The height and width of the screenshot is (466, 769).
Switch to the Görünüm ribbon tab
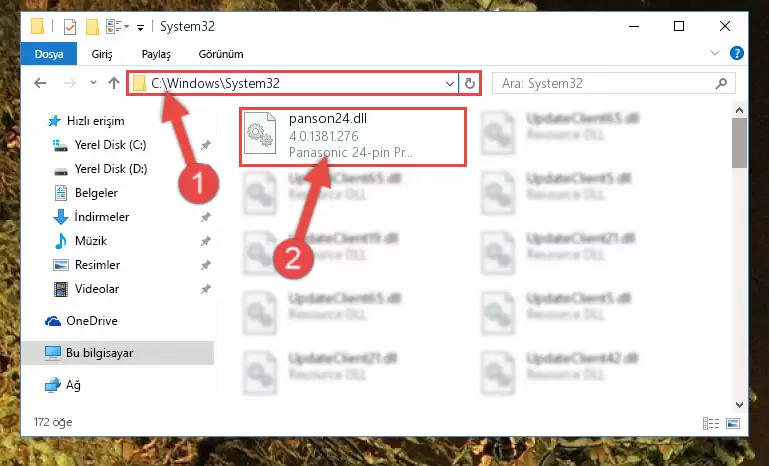tap(221, 54)
